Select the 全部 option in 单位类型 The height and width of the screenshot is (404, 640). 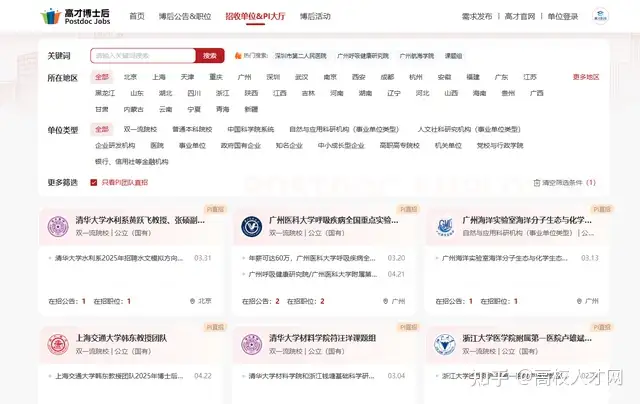coord(102,130)
